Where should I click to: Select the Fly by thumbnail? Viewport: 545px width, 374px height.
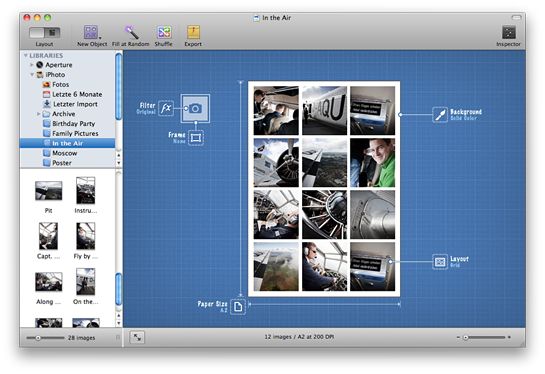(x=86, y=236)
